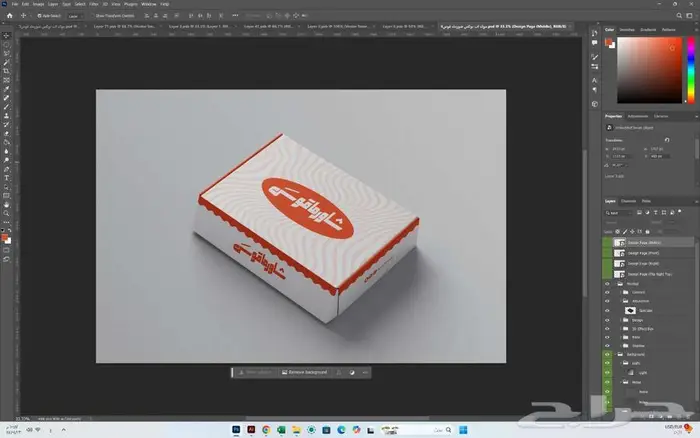Image resolution: width=700 pixels, height=438 pixels.
Task: Open the Window menu
Action: click(149, 4)
